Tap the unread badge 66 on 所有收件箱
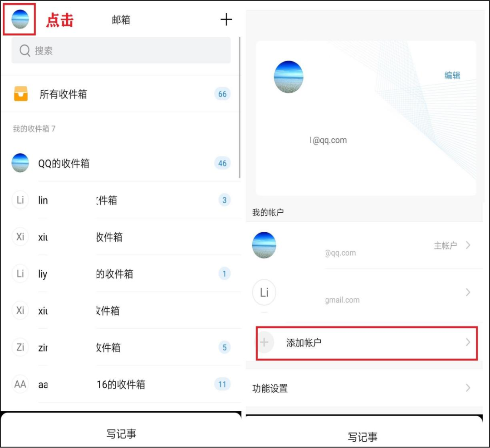 tap(222, 94)
